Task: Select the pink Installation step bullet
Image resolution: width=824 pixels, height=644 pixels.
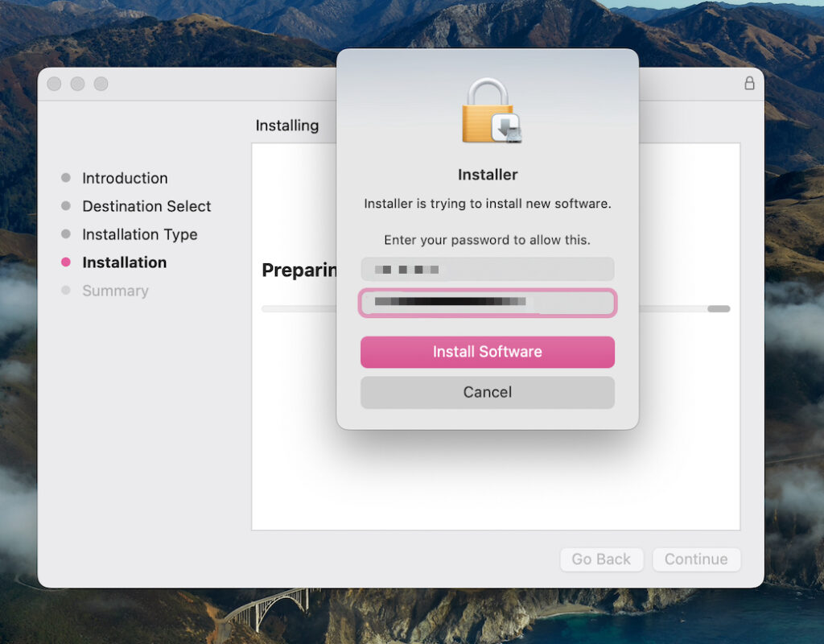Action: pyautogui.click(x=67, y=262)
